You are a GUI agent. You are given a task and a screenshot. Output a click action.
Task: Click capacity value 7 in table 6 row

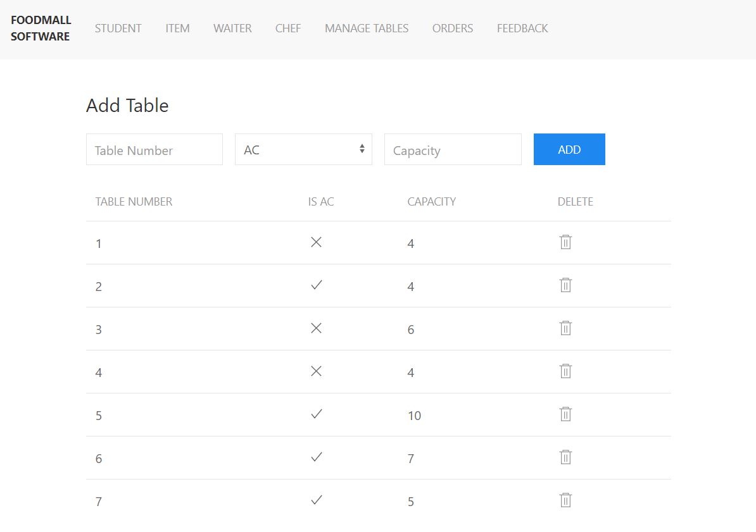coord(411,459)
